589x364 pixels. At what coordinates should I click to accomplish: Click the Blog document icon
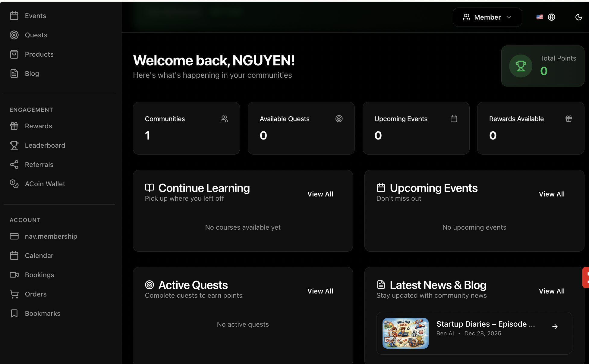click(x=14, y=74)
